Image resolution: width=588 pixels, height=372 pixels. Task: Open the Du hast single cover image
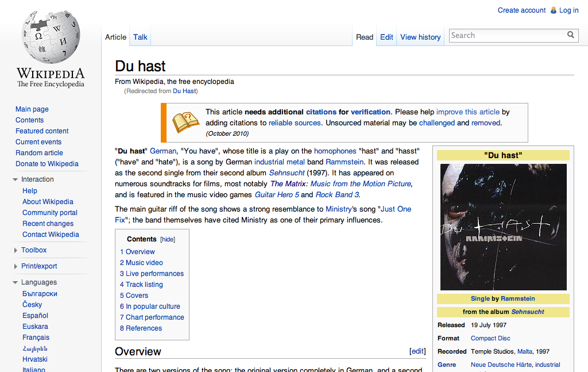[x=503, y=227]
